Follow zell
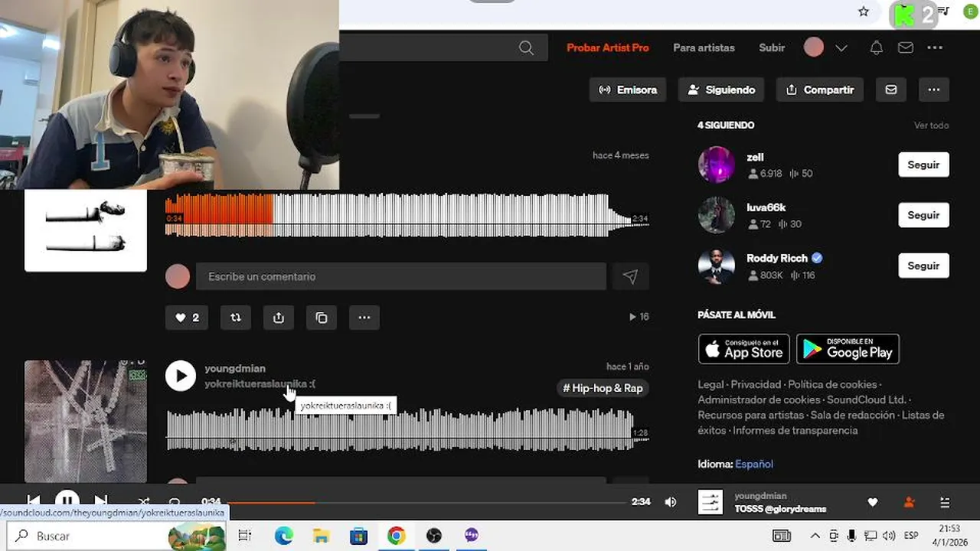 point(923,165)
